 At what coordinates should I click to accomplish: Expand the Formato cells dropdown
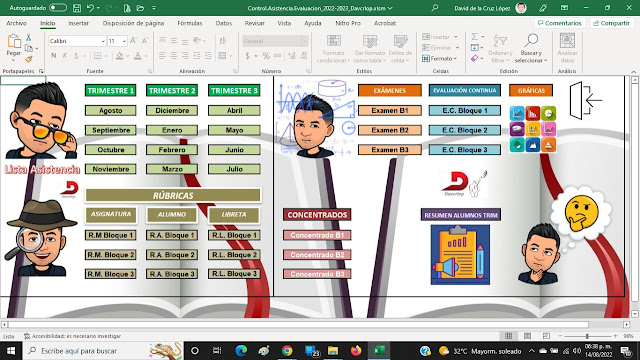[455, 59]
